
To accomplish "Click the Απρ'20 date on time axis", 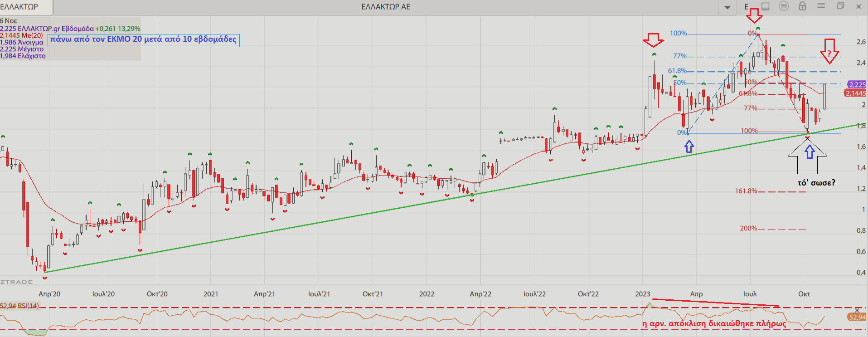I will 49,294.
